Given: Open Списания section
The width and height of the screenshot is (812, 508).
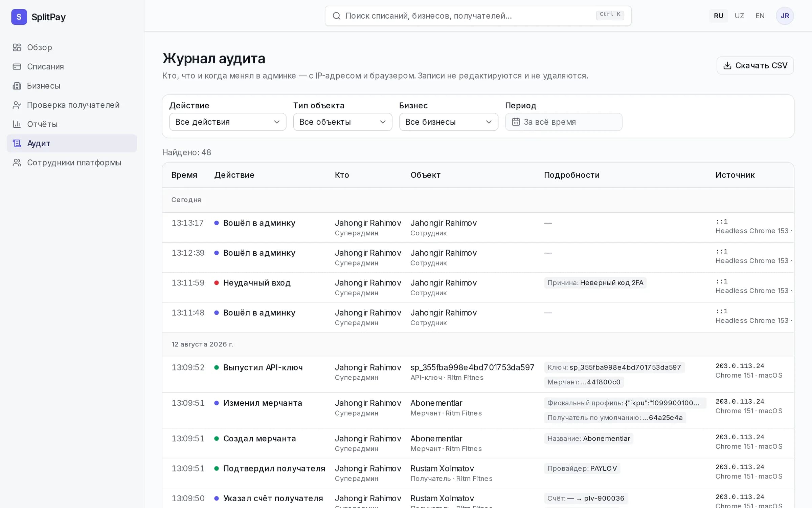Looking at the screenshot, I should [x=72, y=67].
